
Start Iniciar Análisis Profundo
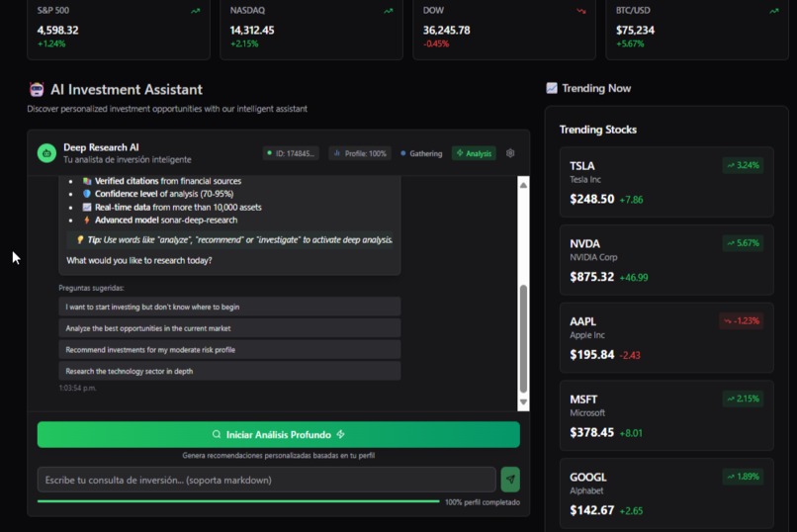coord(279,434)
